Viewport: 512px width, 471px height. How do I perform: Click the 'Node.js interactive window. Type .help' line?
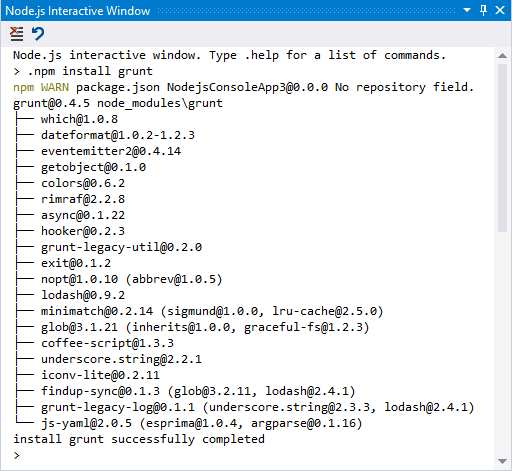(229, 55)
